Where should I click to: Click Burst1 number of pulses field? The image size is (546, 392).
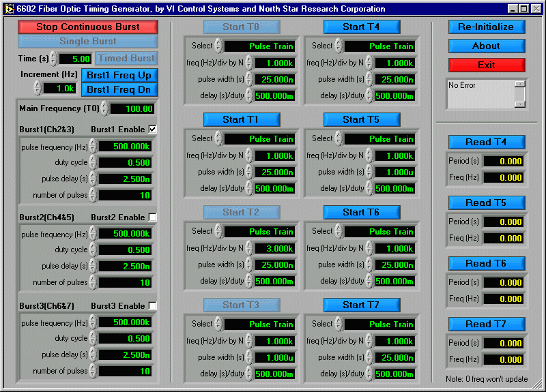pyautogui.click(x=126, y=195)
